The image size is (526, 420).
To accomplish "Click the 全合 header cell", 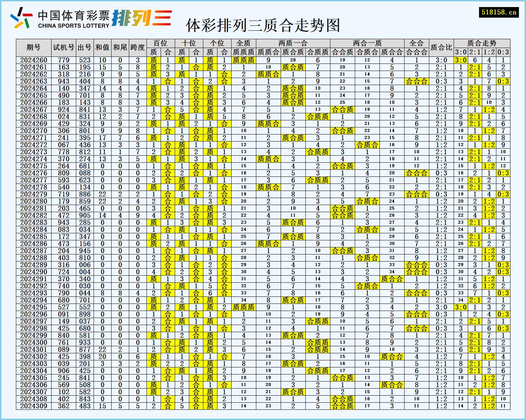I will pos(417,43).
